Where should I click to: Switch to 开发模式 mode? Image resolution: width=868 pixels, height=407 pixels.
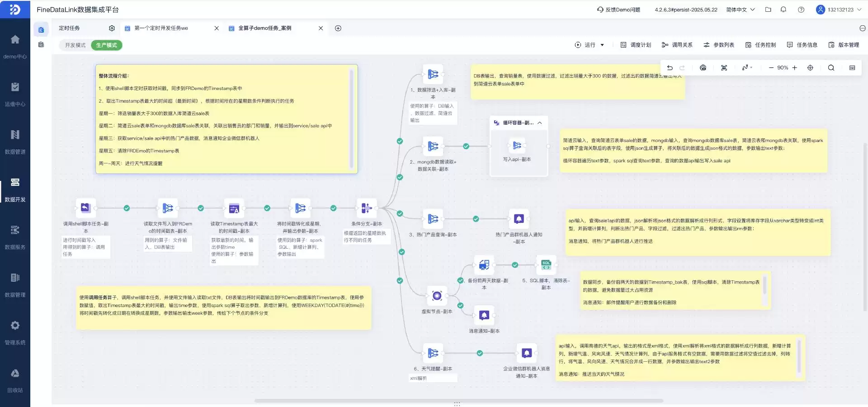[75, 45]
